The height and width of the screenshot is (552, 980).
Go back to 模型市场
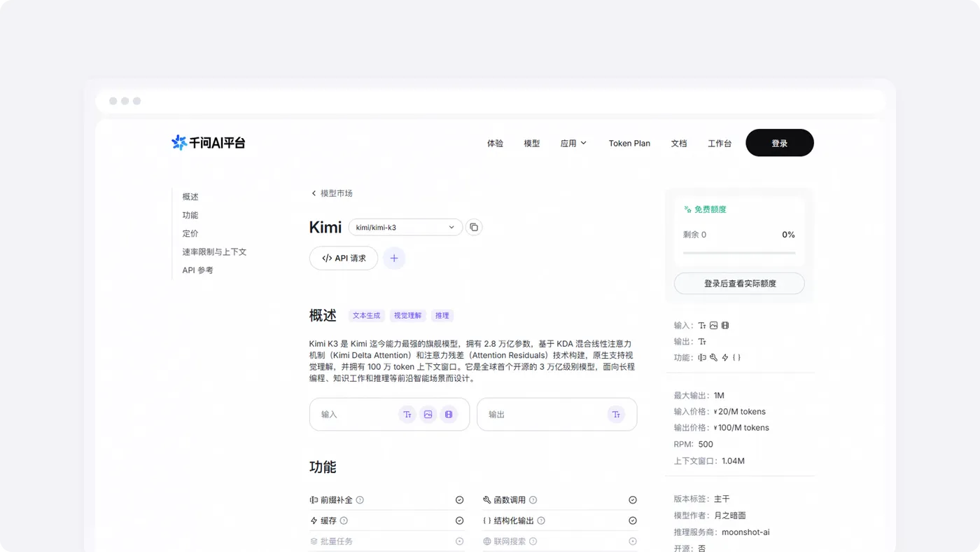(x=332, y=193)
